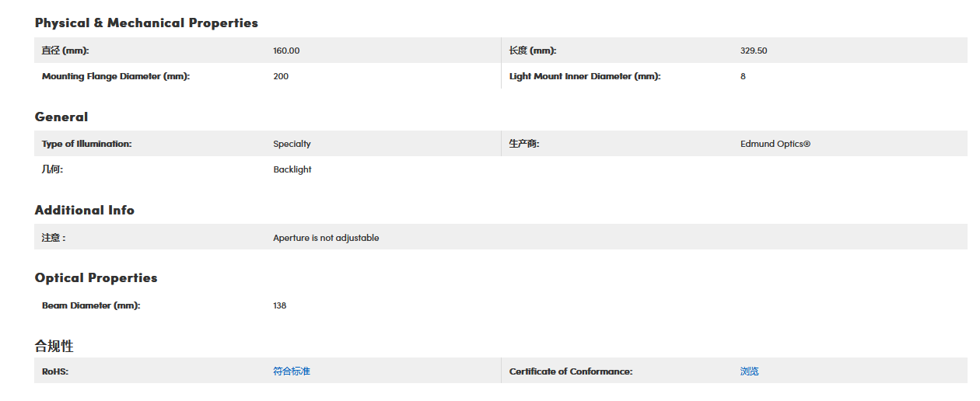Select the Physical & Mechanical Properties heading
980x401 pixels.
point(146,23)
